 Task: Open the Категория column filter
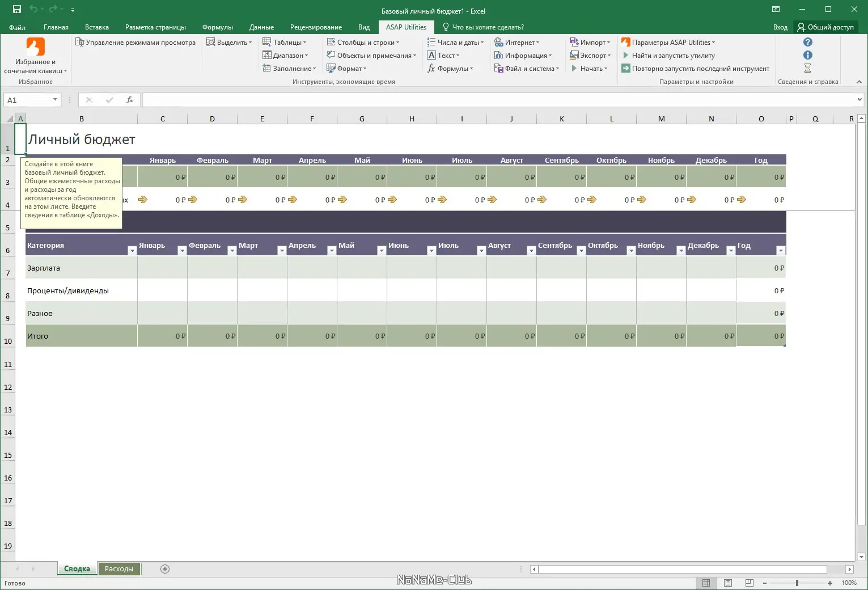131,250
